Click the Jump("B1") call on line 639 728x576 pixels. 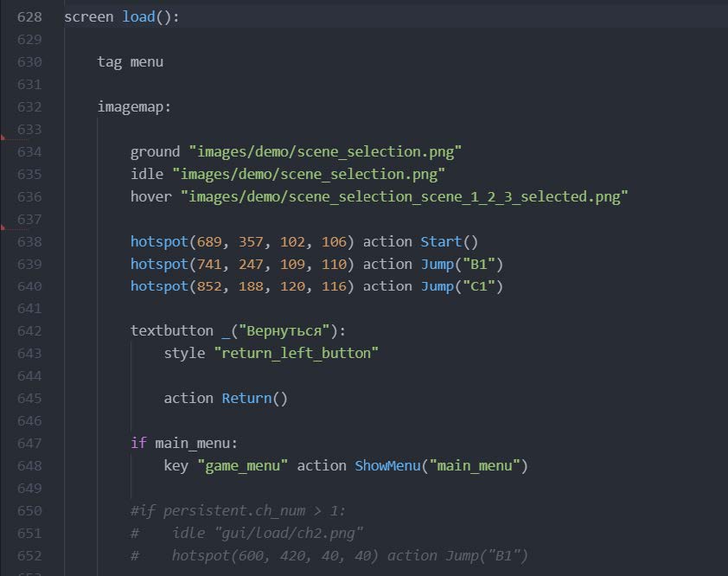pos(462,265)
